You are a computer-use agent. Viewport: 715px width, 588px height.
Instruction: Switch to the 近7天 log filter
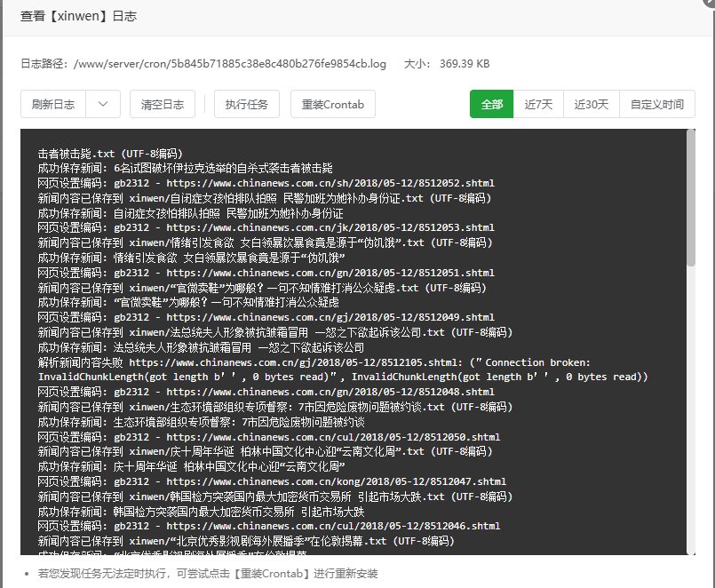(x=538, y=104)
